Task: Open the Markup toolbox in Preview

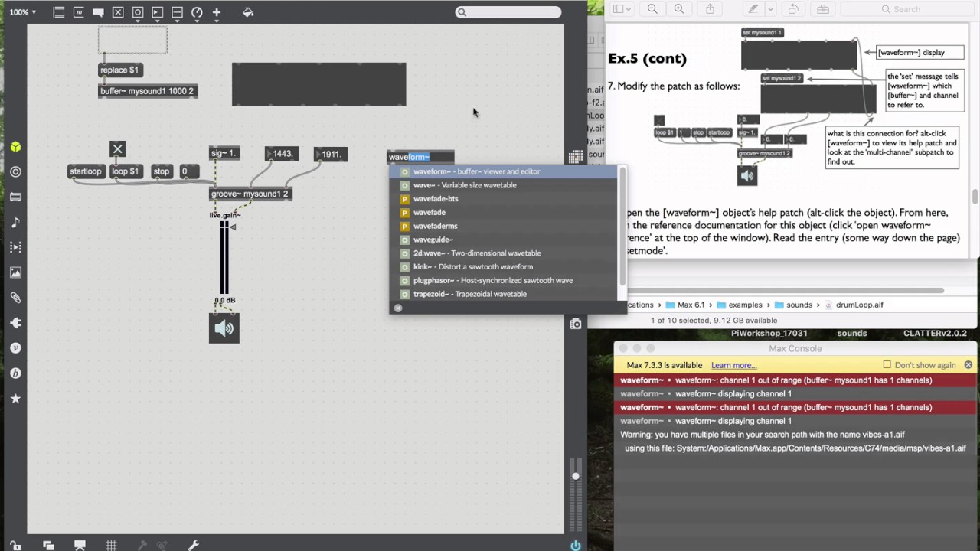Action: click(823, 9)
